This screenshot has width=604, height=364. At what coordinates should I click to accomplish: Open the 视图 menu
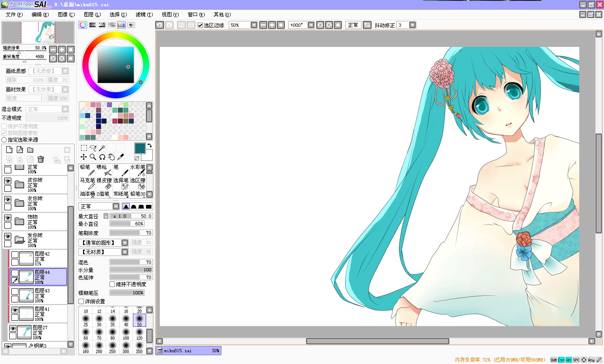click(170, 15)
